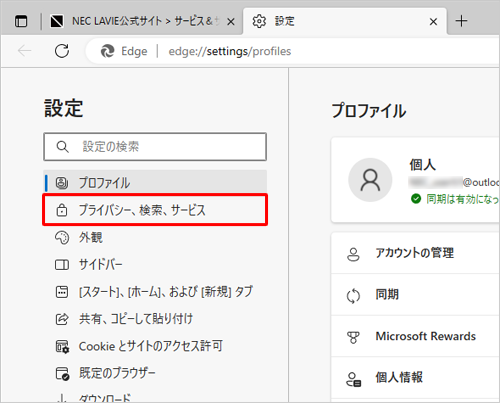
Task: Open 同期 settings
Action: coord(415,295)
